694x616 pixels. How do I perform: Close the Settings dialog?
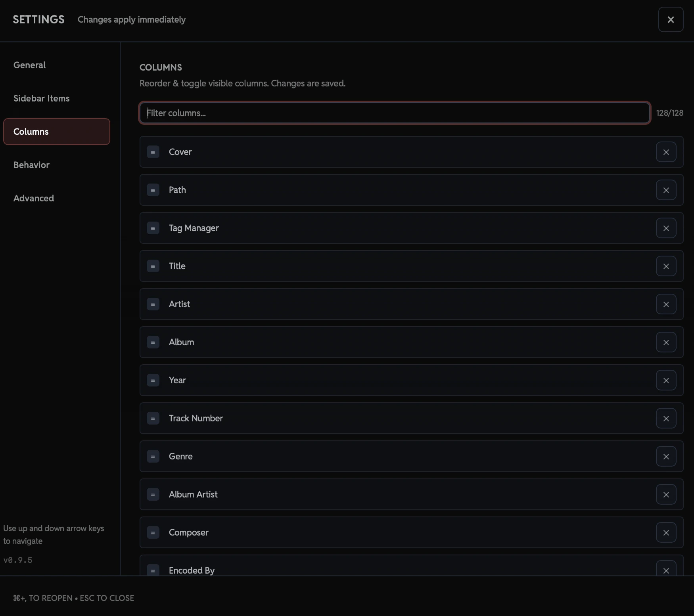pos(671,19)
